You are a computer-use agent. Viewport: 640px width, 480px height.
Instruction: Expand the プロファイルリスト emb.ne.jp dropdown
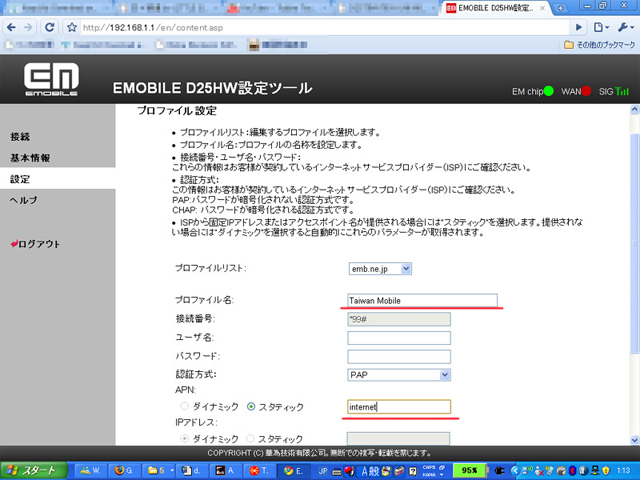point(380,269)
